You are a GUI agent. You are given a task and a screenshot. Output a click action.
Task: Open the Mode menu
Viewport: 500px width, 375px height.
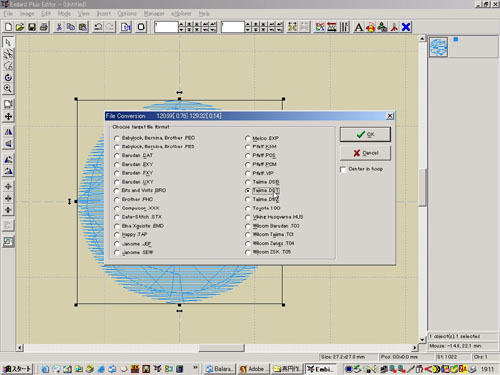(64, 14)
